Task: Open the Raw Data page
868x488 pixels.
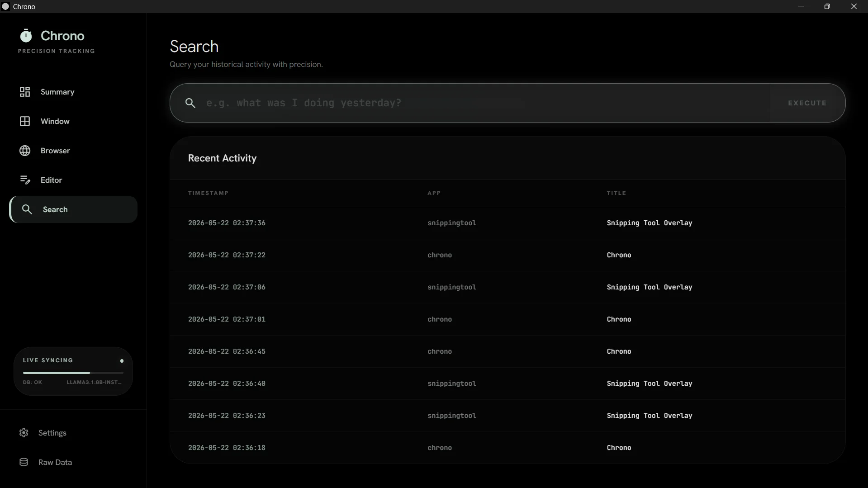Action: [x=73, y=462]
